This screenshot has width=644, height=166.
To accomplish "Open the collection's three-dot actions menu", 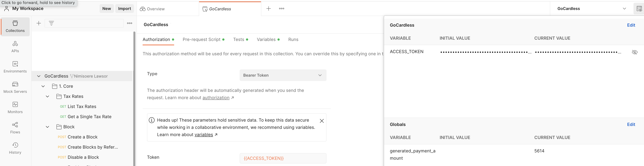I will pyautogui.click(x=129, y=23).
